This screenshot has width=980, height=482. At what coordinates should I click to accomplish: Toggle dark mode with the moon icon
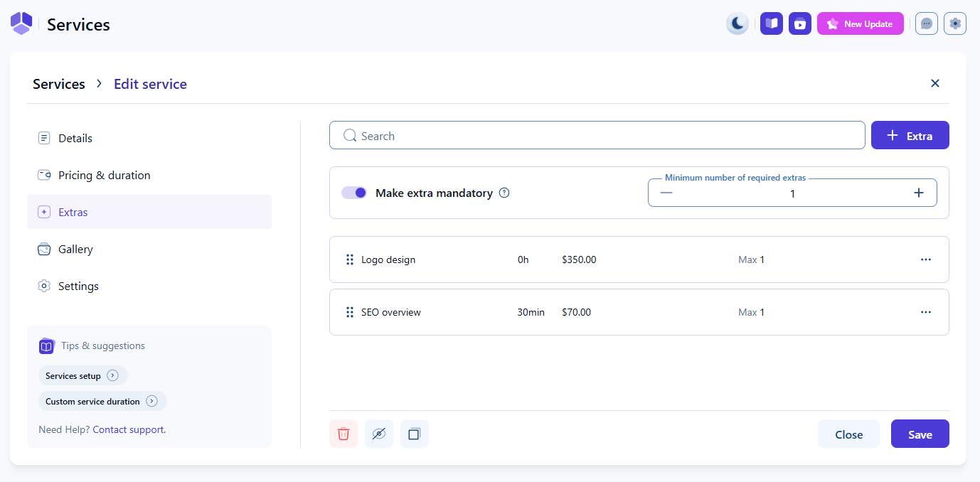click(737, 23)
